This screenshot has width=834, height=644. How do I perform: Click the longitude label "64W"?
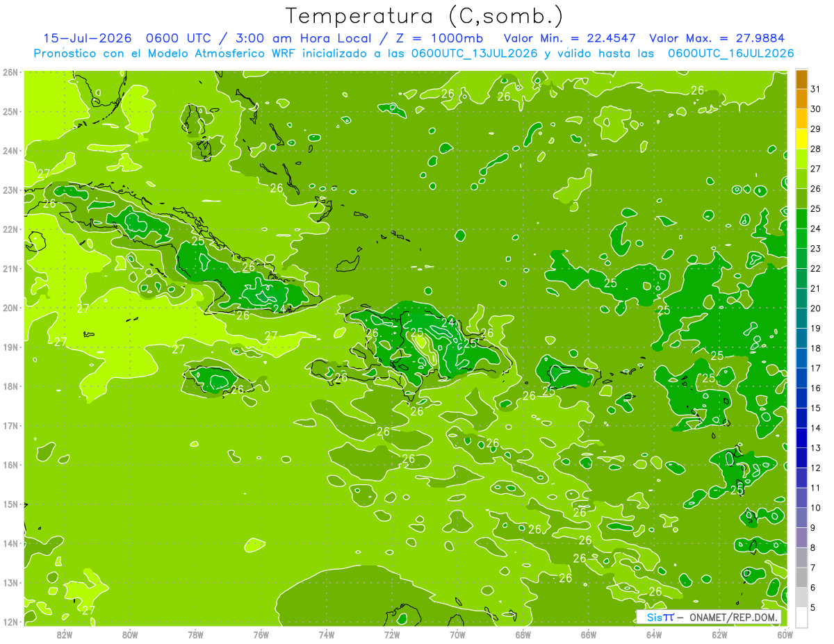coord(654,634)
